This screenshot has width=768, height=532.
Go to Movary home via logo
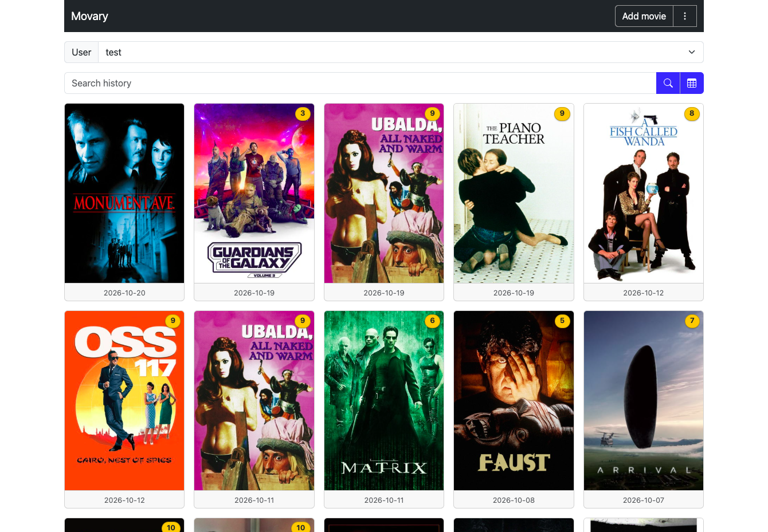(x=89, y=16)
